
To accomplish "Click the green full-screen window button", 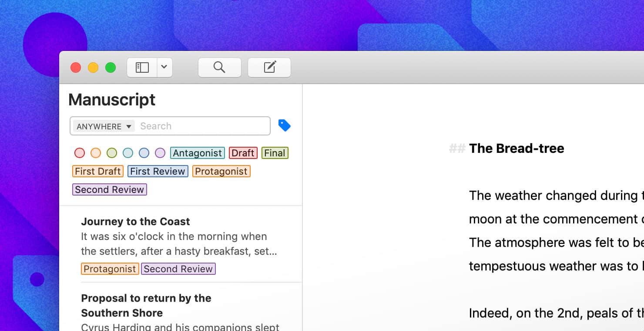I will click(x=111, y=68).
